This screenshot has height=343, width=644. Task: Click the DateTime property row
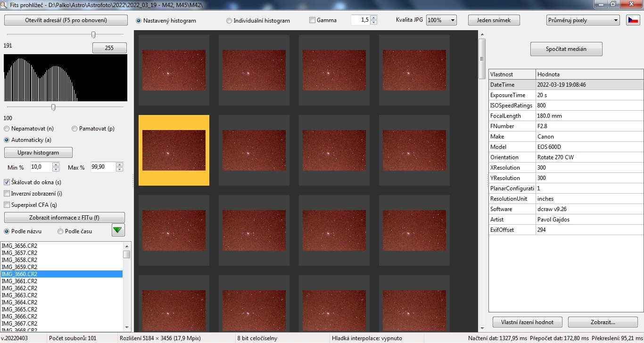[x=566, y=85]
